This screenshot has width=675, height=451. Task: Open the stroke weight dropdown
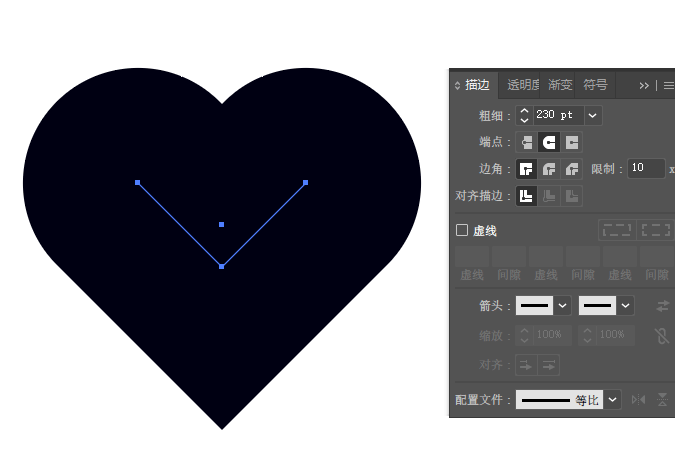click(x=593, y=115)
